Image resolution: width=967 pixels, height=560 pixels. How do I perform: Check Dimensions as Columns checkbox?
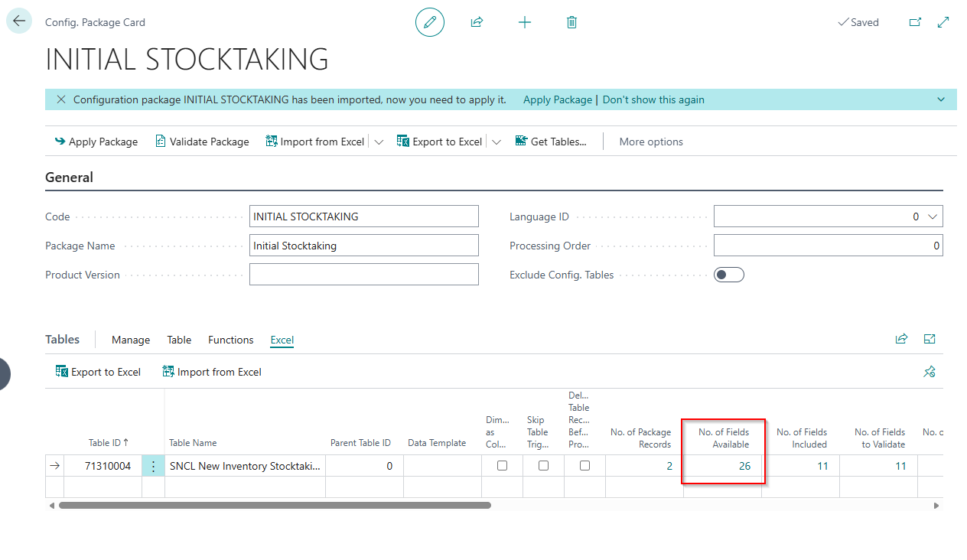click(502, 465)
